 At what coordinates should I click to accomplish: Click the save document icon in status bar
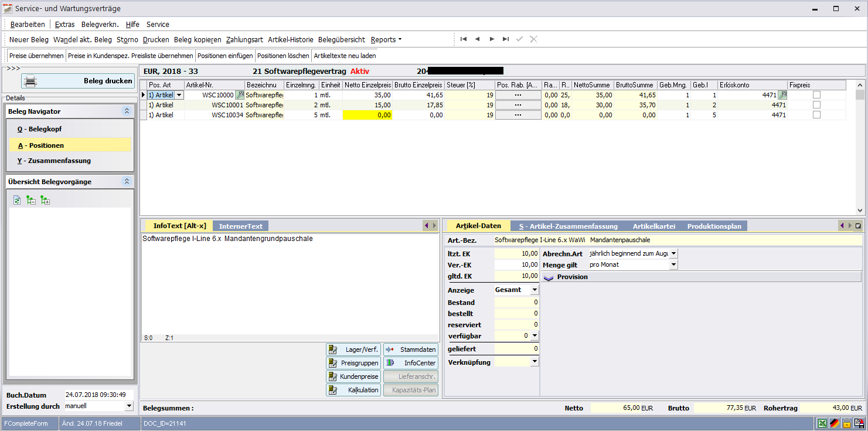(x=858, y=423)
